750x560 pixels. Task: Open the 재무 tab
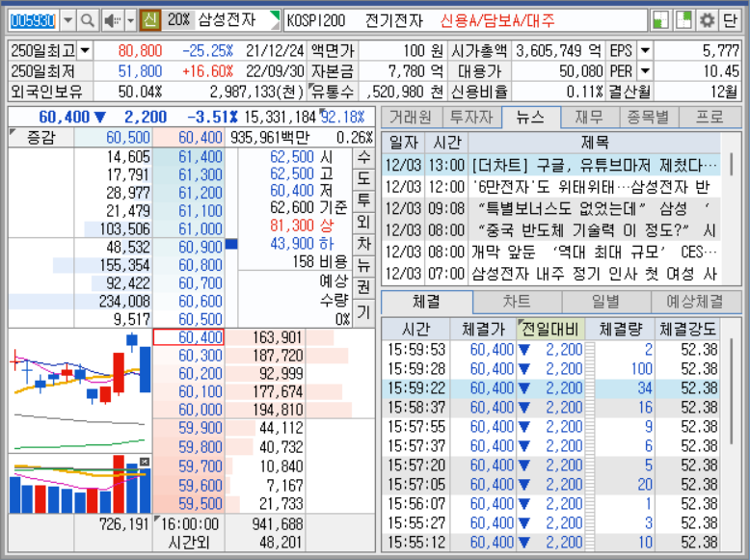point(590,118)
